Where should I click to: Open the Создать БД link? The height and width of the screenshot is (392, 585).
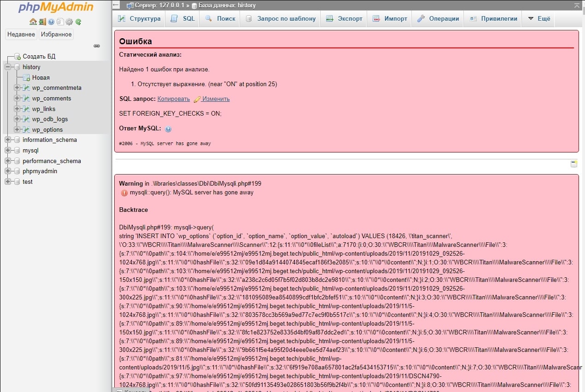pyautogui.click(x=39, y=57)
